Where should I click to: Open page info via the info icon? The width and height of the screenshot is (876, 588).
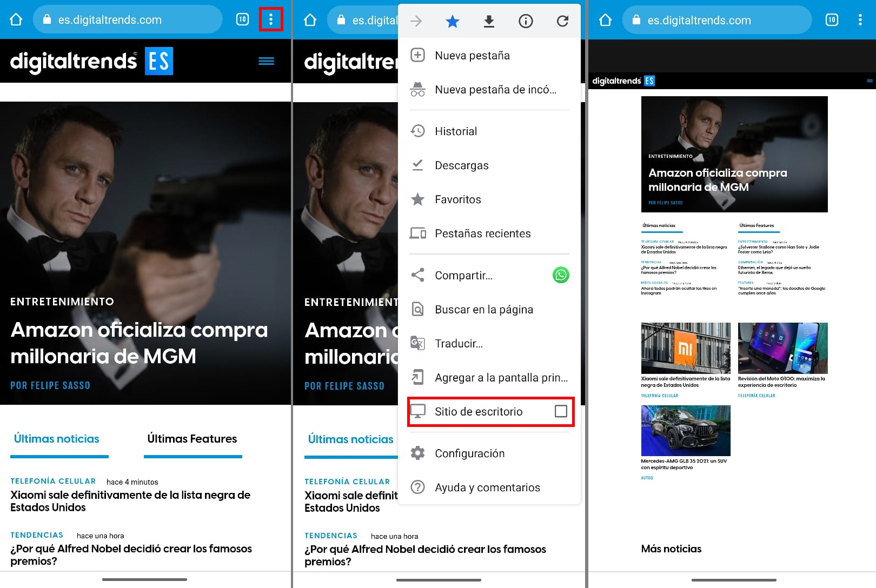(525, 21)
